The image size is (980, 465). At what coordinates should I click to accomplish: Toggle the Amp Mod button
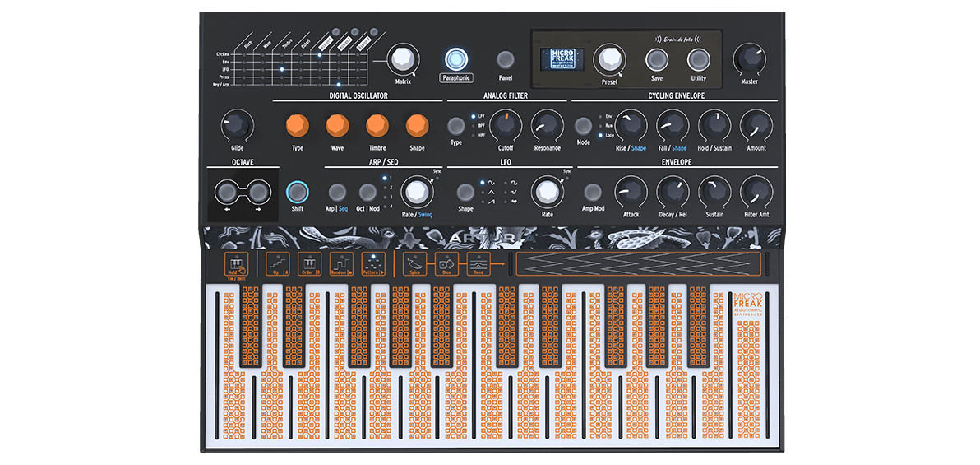tap(593, 192)
